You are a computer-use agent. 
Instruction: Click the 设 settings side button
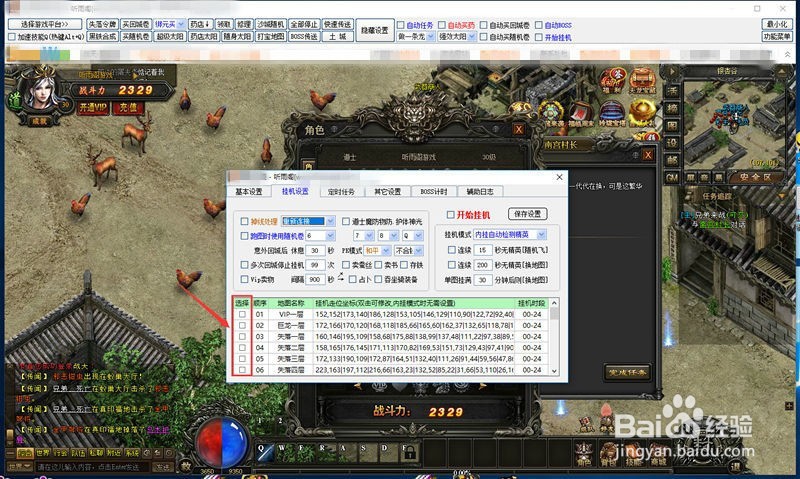(672, 143)
